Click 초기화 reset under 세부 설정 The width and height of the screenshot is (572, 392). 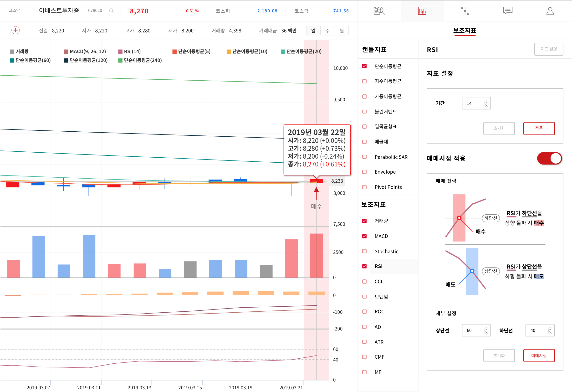(499, 356)
